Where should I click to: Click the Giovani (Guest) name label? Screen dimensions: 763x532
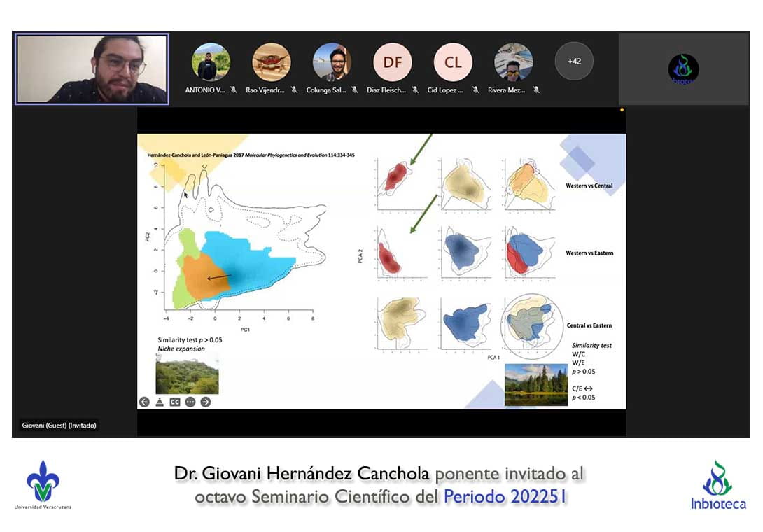[x=58, y=425]
